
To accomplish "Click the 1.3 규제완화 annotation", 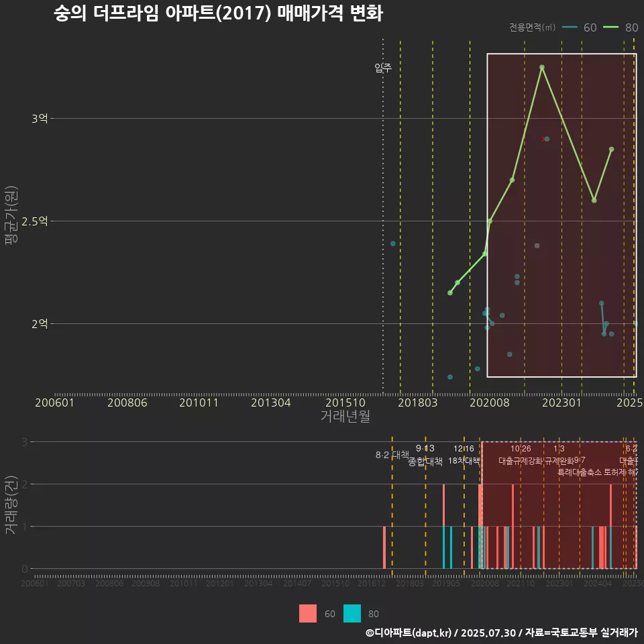I will tap(559, 455).
